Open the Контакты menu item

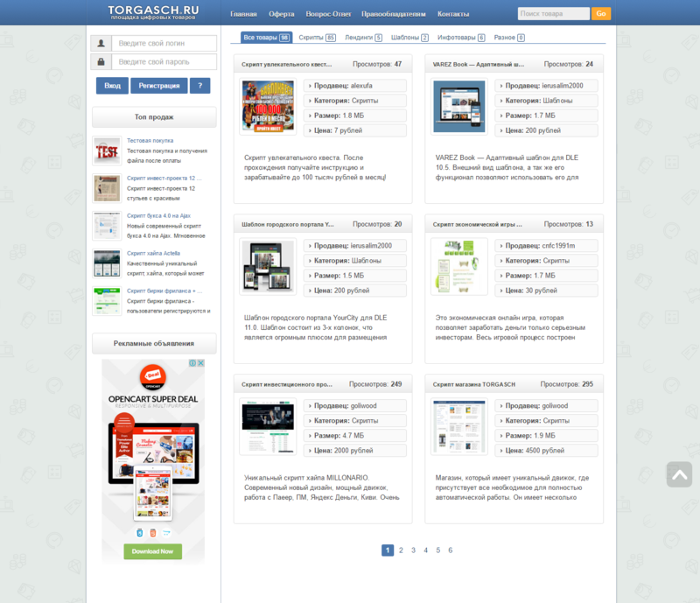point(453,14)
